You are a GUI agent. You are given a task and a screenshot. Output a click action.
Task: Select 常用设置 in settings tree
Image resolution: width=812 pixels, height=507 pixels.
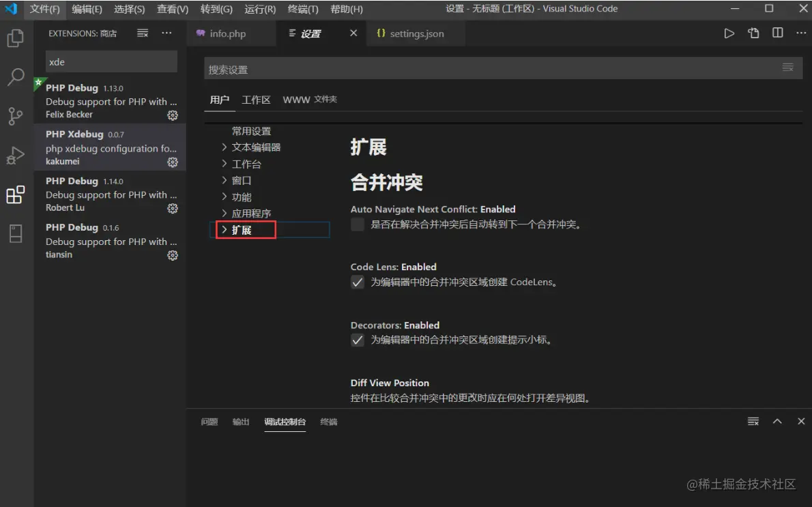(x=251, y=132)
